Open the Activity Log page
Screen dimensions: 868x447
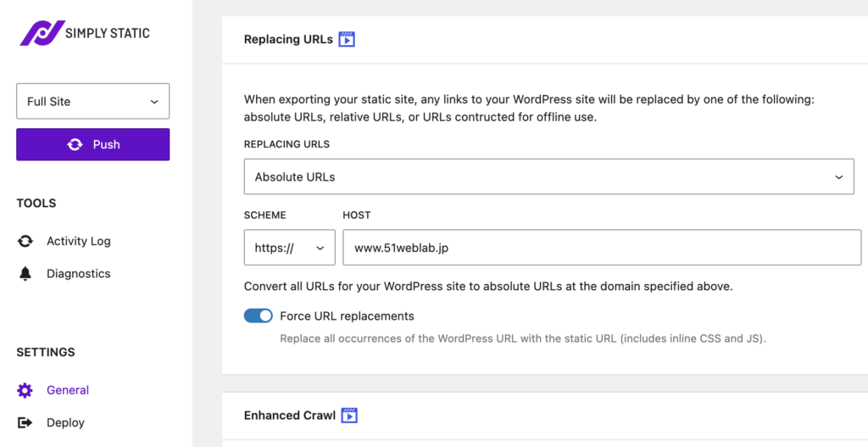[x=78, y=241]
